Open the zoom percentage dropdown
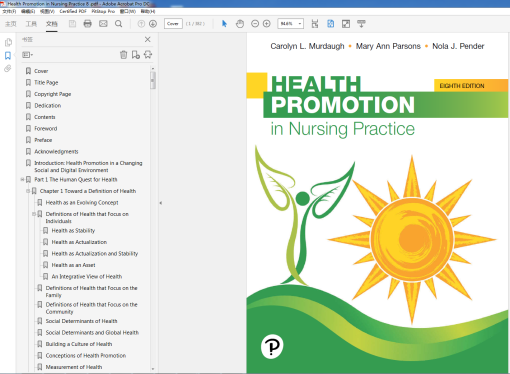 [x=300, y=24]
